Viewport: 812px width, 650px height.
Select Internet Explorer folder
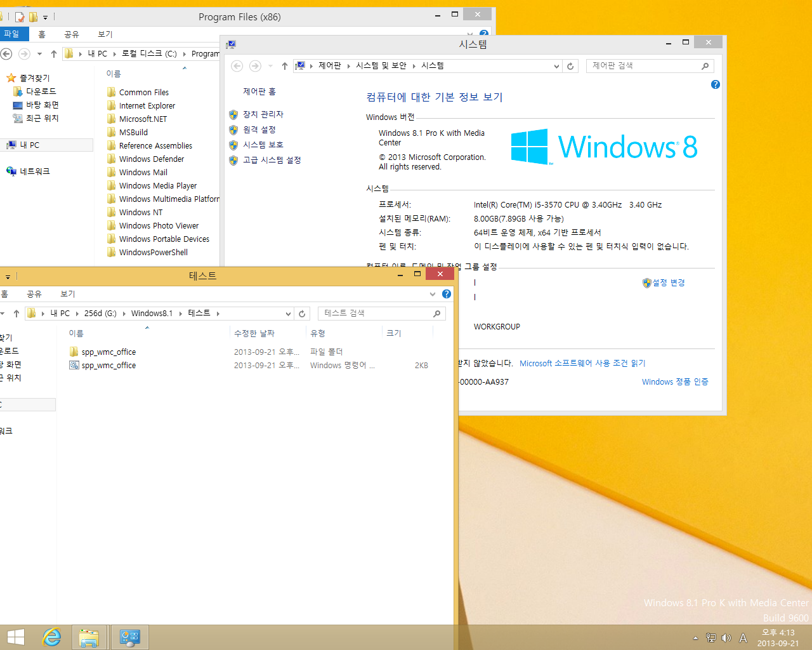(x=147, y=106)
